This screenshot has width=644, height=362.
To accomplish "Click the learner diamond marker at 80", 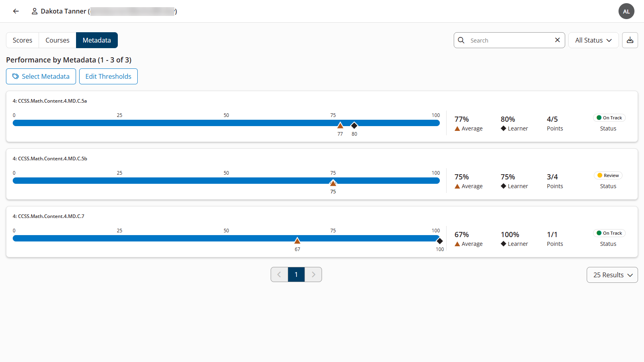I will (354, 125).
